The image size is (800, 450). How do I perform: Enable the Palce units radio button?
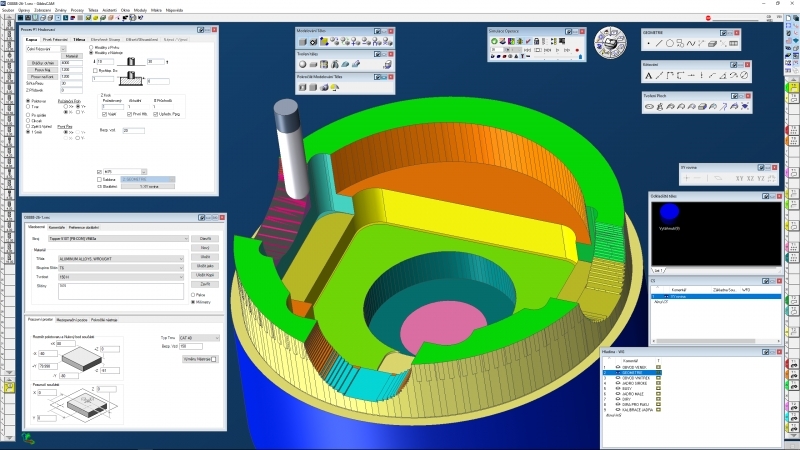193,295
